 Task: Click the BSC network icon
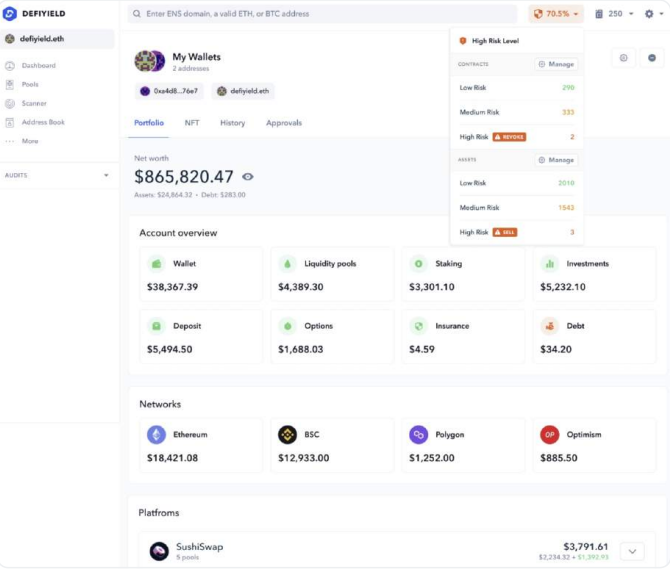[x=287, y=435]
